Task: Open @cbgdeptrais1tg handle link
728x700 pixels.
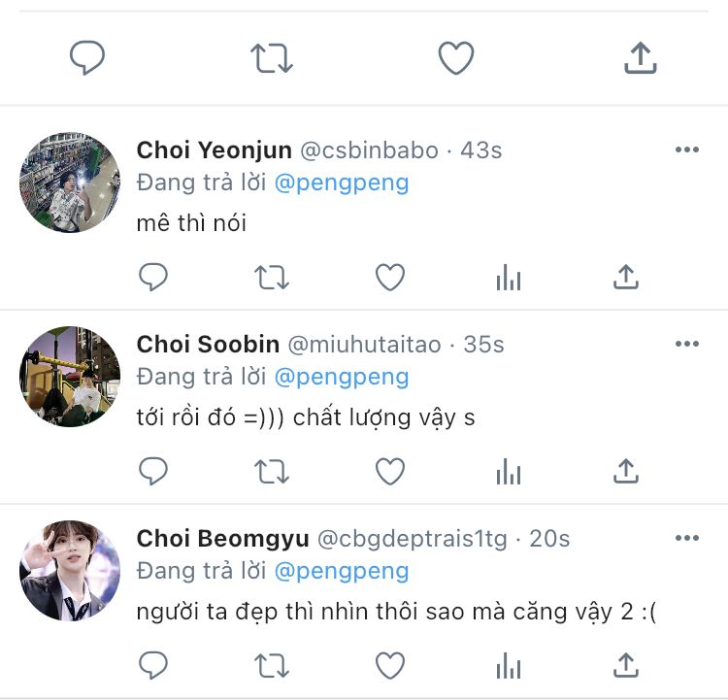Action: click(413, 538)
